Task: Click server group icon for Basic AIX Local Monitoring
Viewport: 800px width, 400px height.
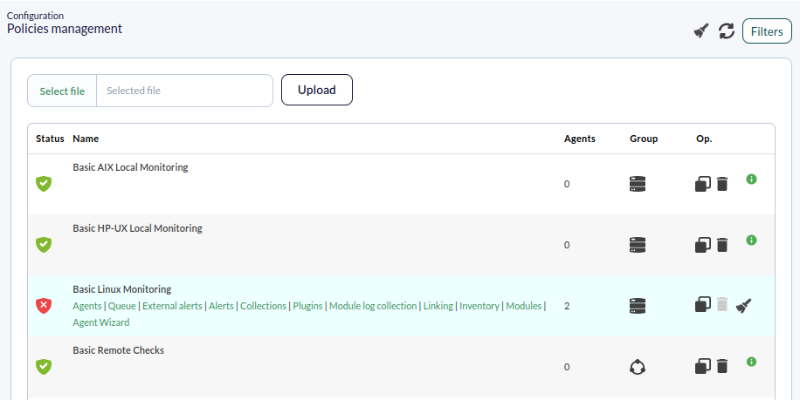Action: [637, 184]
